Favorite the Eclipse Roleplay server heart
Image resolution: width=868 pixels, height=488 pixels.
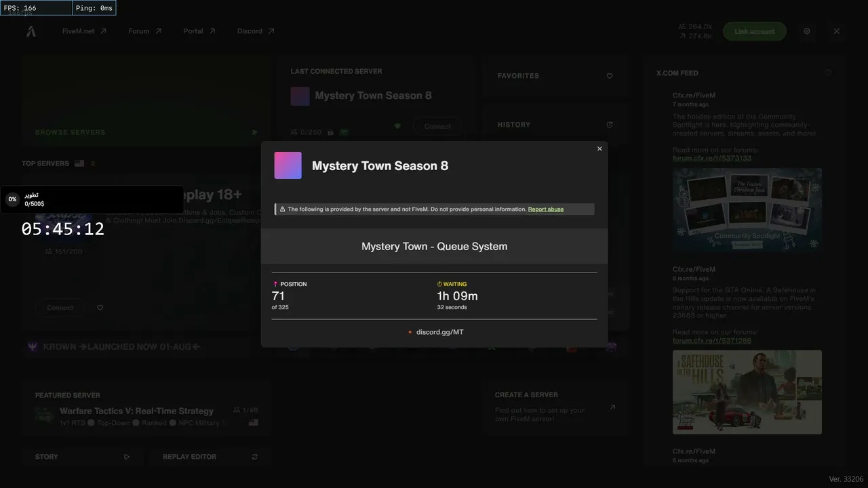pos(100,308)
